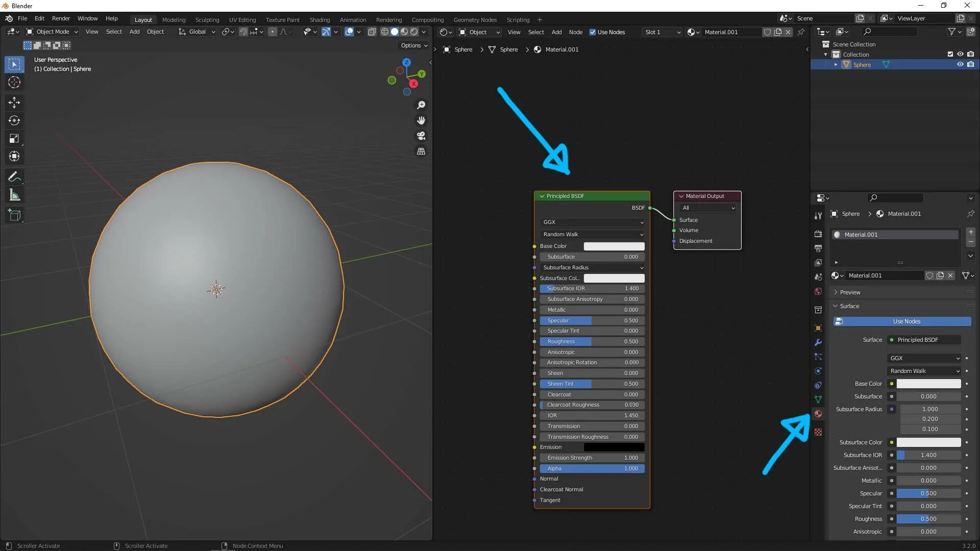This screenshot has height=551, width=980.
Task: Open the Object properties tab
Action: (x=818, y=328)
